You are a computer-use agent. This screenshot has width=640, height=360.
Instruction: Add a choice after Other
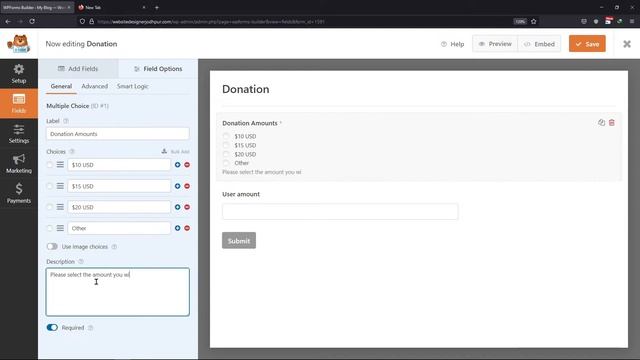pyautogui.click(x=178, y=228)
